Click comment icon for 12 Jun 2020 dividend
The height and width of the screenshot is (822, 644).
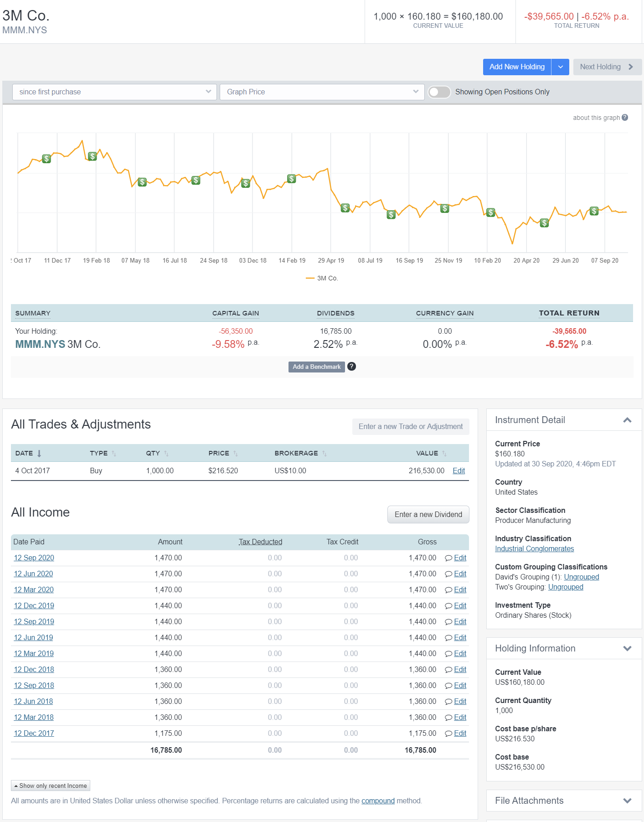point(448,574)
